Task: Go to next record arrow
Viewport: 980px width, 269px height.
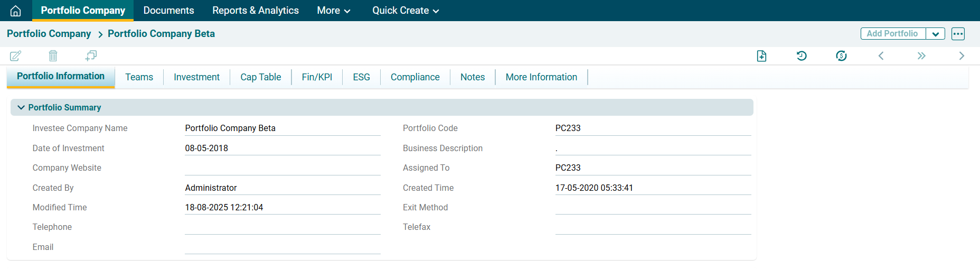Action: (x=962, y=56)
